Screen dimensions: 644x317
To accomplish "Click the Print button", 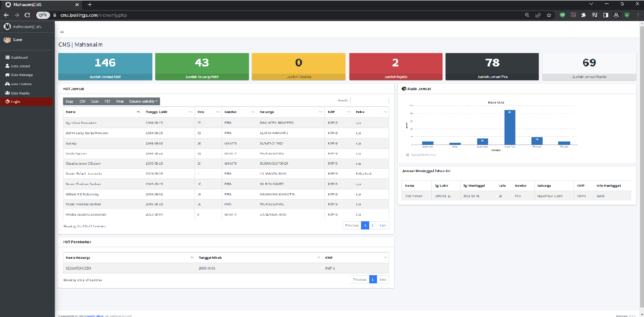I will [120, 101].
